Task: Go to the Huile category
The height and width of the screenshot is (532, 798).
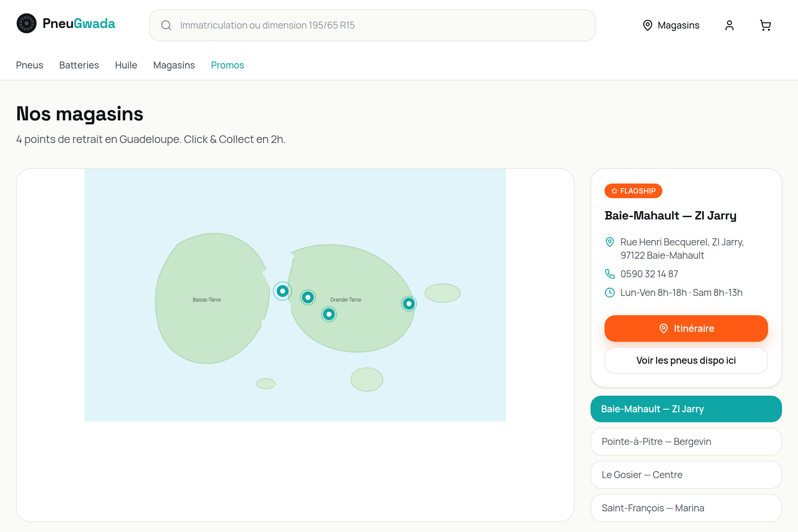Action: [x=126, y=65]
